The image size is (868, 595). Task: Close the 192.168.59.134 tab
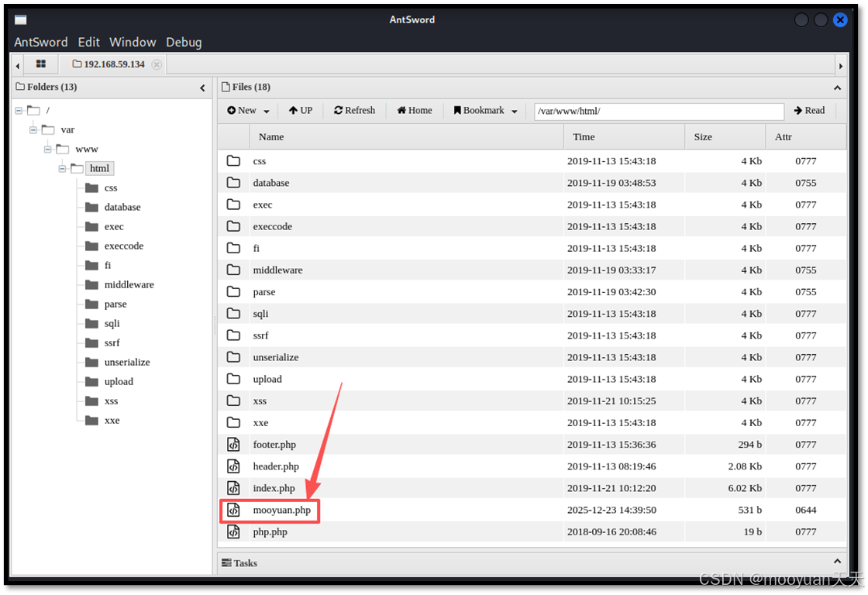157,65
